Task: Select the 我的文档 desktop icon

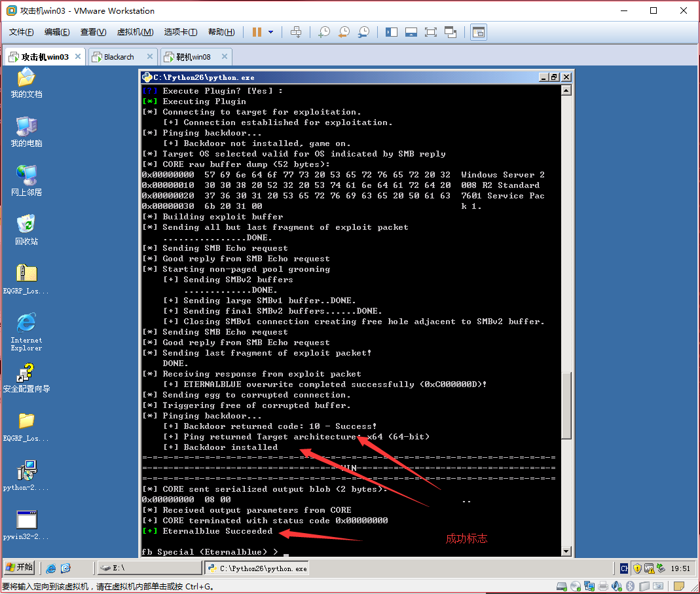Action: point(26,83)
